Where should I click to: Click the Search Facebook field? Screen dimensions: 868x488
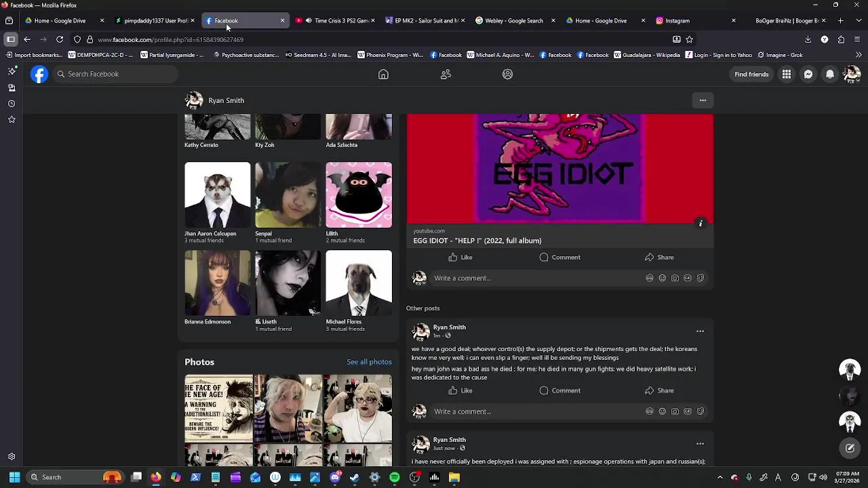[115, 74]
